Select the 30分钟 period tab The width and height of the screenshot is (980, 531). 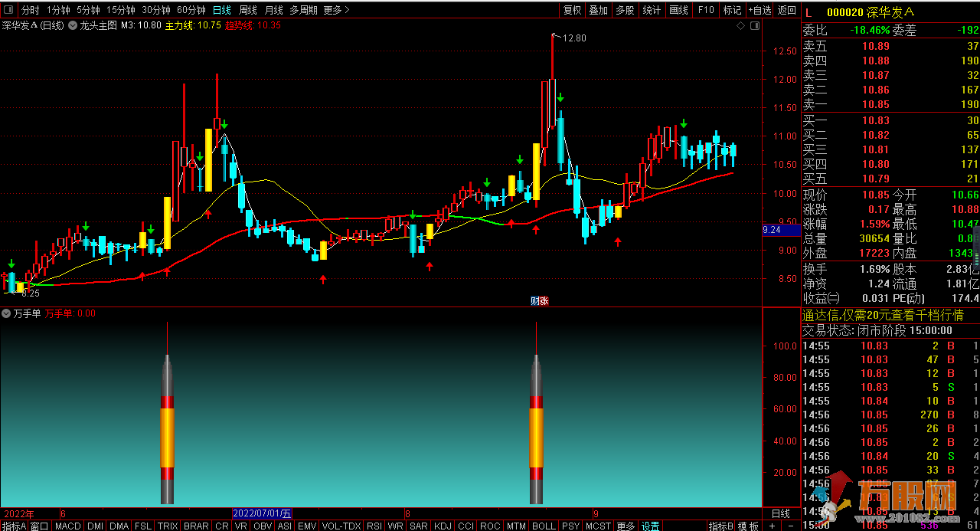[x=156, y=10]
